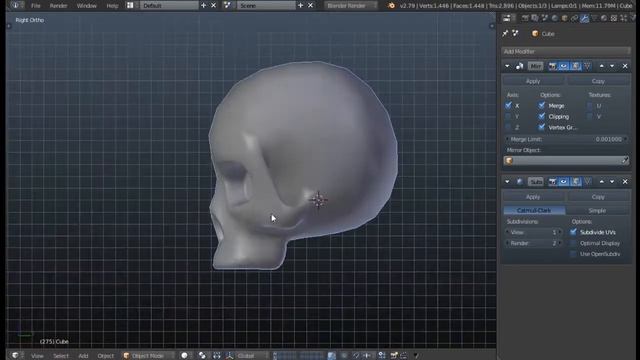640x360 pixels.
Task: Enable the Optimal Display checkbox
Action: (573, 243)
